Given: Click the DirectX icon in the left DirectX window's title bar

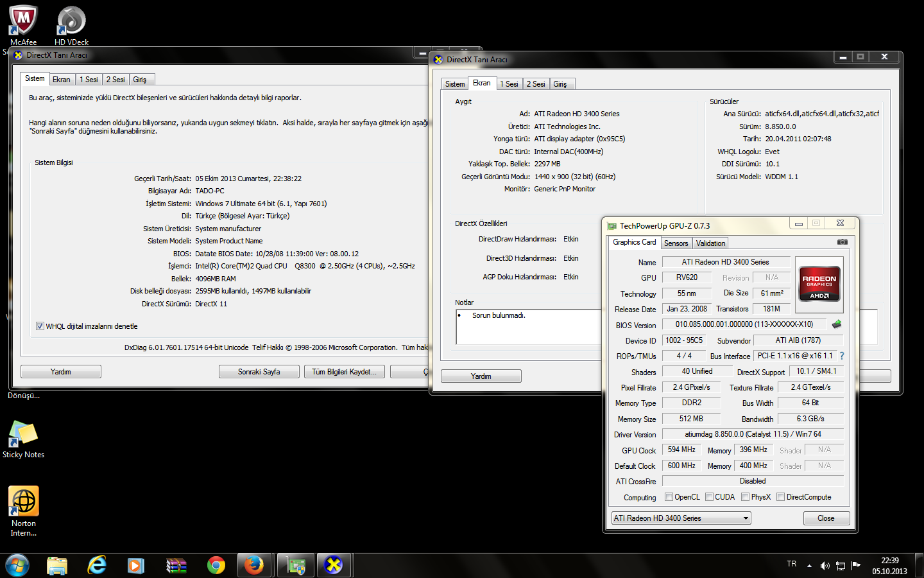Looking at the screenshot, I should coord(18,55).
